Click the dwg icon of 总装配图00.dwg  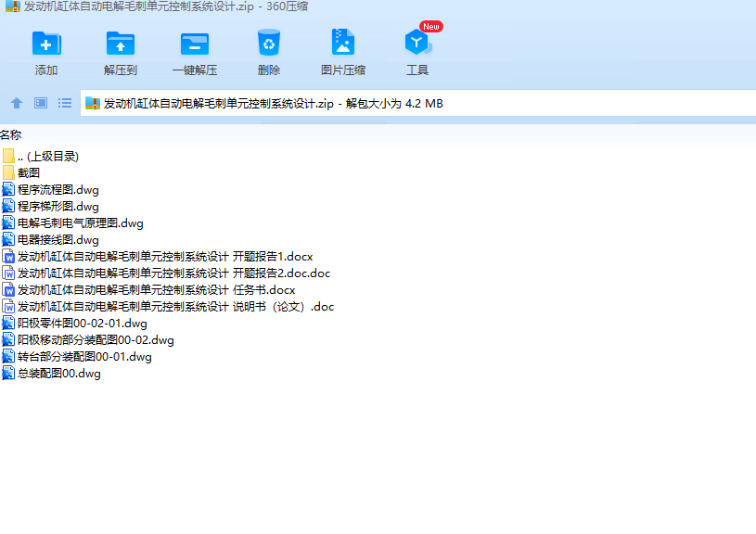point(8,373)
